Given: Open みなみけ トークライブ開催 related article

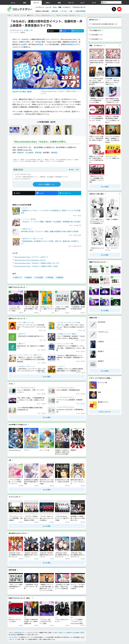Looking at the screenshot, I should click(x=51, y=222).
